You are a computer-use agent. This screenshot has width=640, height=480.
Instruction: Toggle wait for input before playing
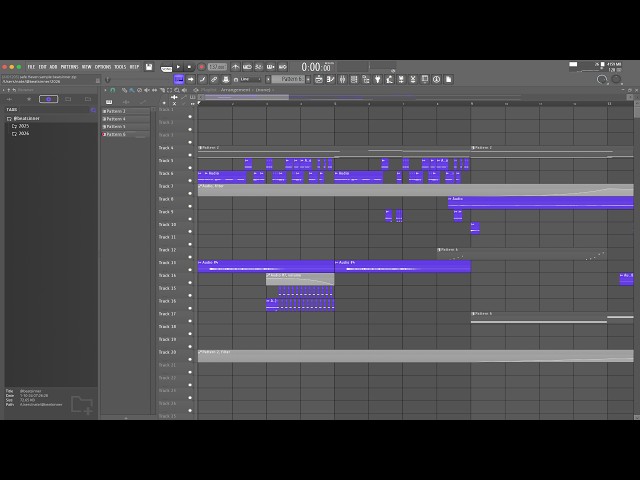(247, 67)
